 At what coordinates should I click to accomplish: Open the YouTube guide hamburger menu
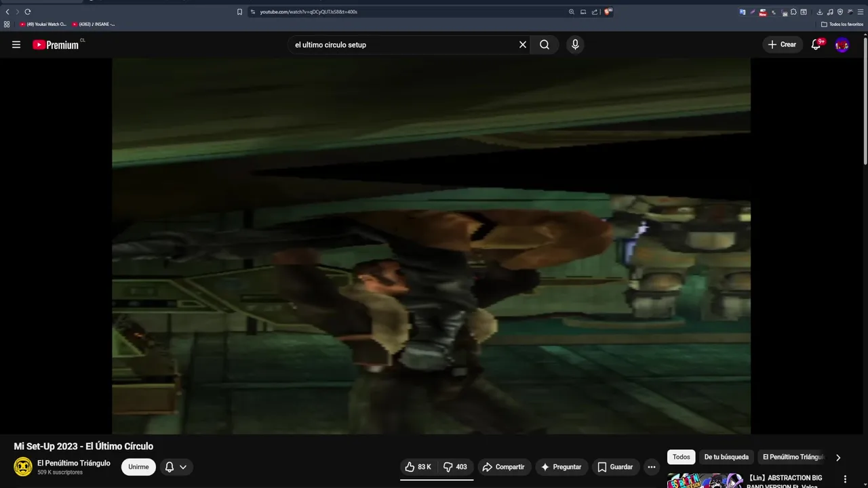16,45
